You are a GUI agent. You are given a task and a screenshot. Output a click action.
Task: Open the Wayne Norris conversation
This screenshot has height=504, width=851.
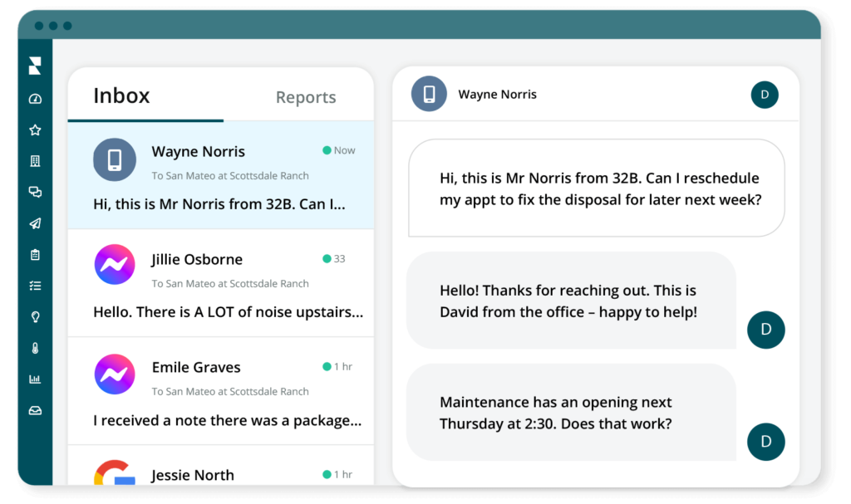tap(220, 176)
